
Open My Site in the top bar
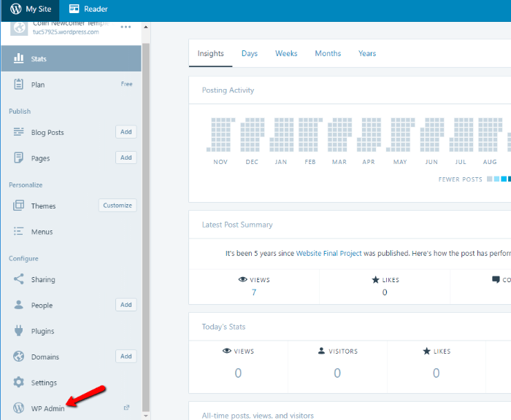click(31, 9)
